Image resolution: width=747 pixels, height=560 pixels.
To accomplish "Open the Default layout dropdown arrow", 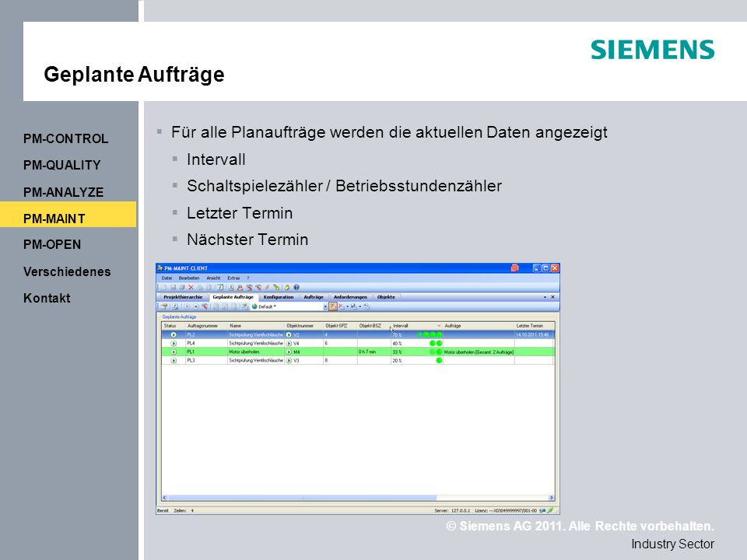I will tap(325, 306).
